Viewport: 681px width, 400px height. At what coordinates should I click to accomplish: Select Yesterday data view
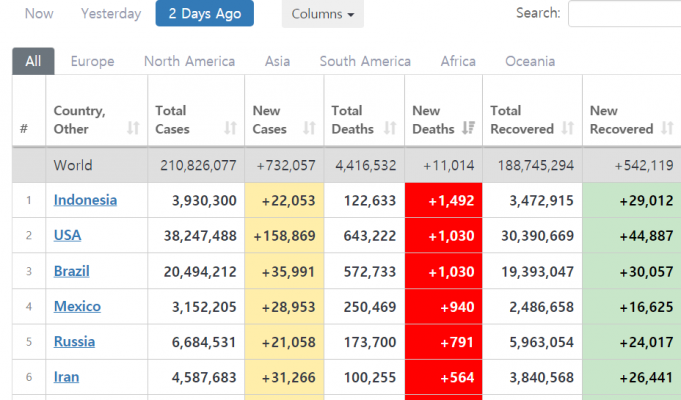111,14
